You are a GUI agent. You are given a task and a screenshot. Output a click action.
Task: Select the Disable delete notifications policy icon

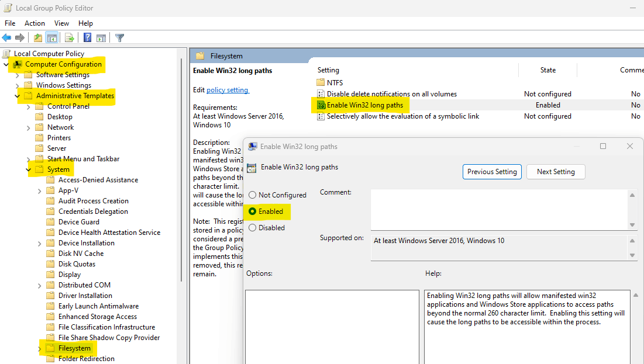pos(321,94)
